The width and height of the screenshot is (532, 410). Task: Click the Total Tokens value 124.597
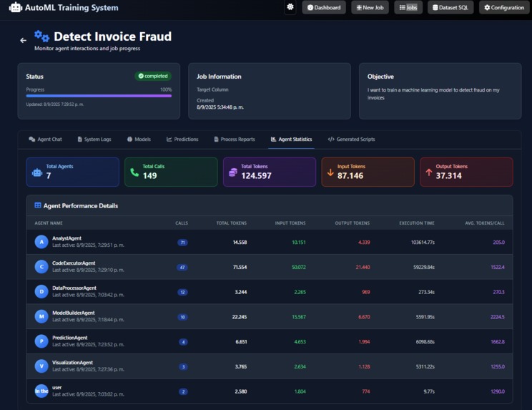256,175
